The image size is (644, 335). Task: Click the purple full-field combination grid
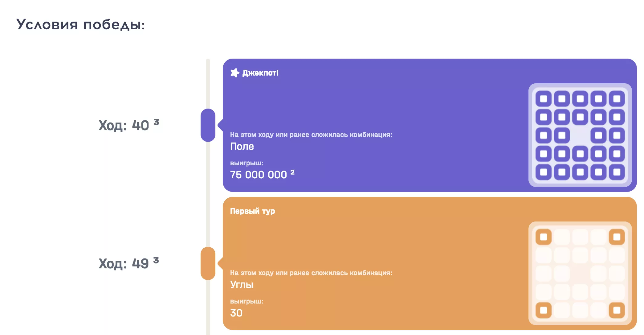click(x=580, y=135)
